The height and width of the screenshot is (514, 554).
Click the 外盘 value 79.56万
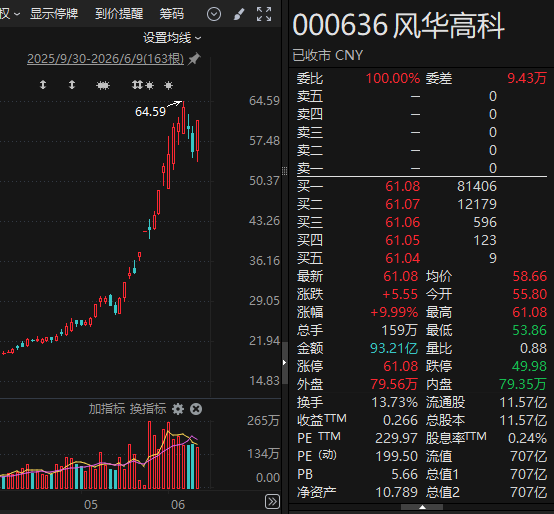coord(394,384)
